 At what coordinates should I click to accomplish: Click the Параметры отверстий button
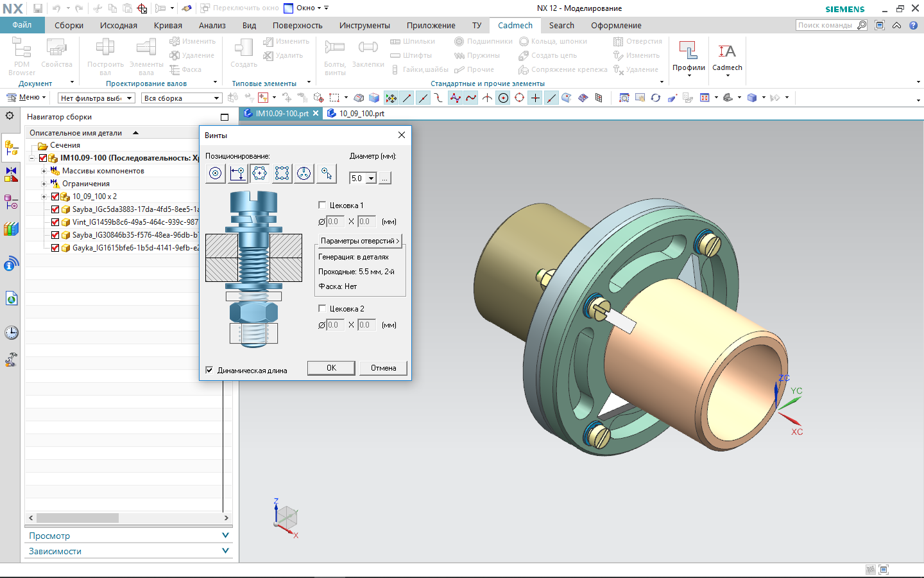[x=359, y=241]
